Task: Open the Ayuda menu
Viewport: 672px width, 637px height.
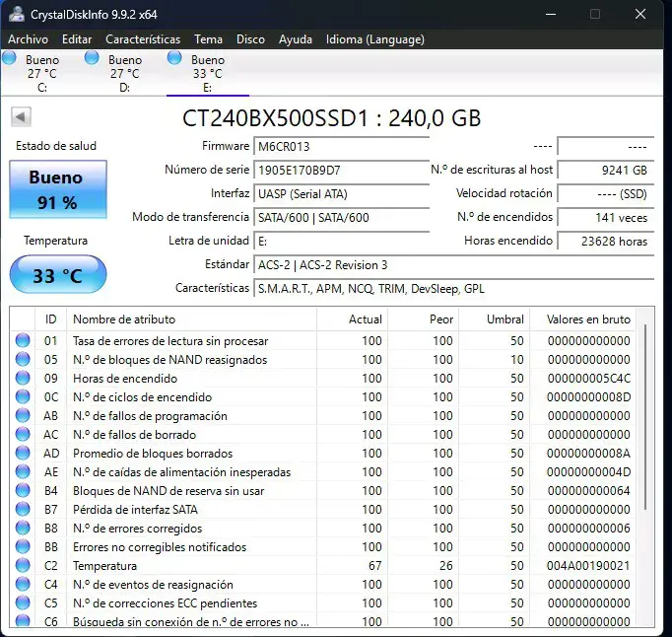Action: 296,39
